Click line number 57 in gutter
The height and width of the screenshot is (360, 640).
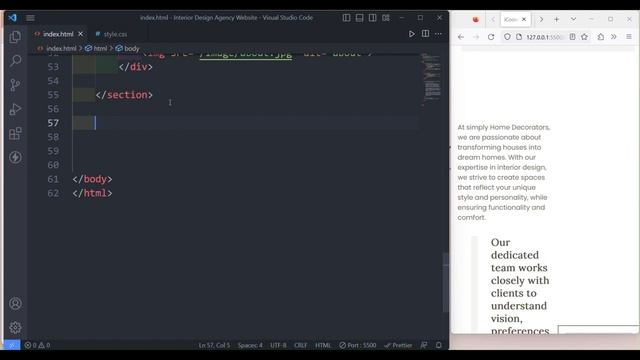coord(53,123)
